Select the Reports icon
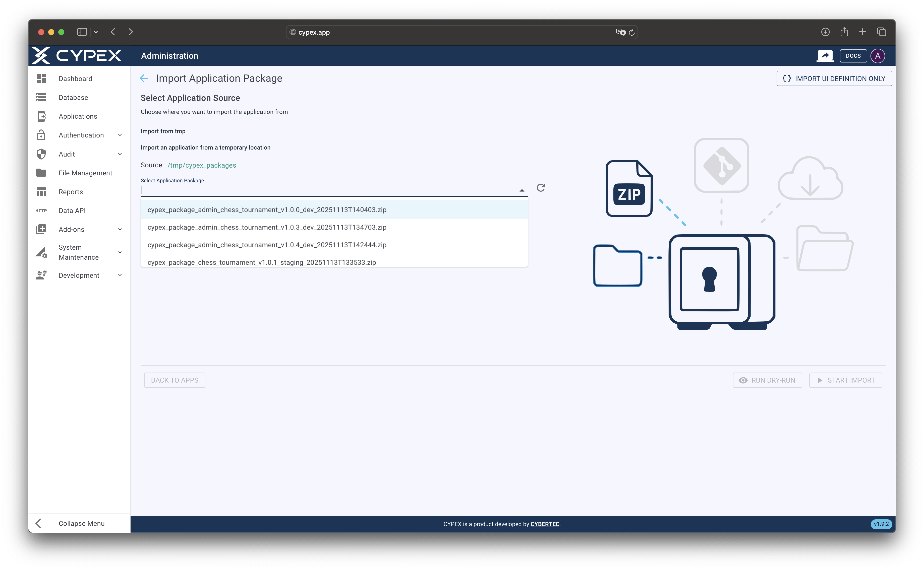This screenshot has width=924, height=570. coord(41,191)
